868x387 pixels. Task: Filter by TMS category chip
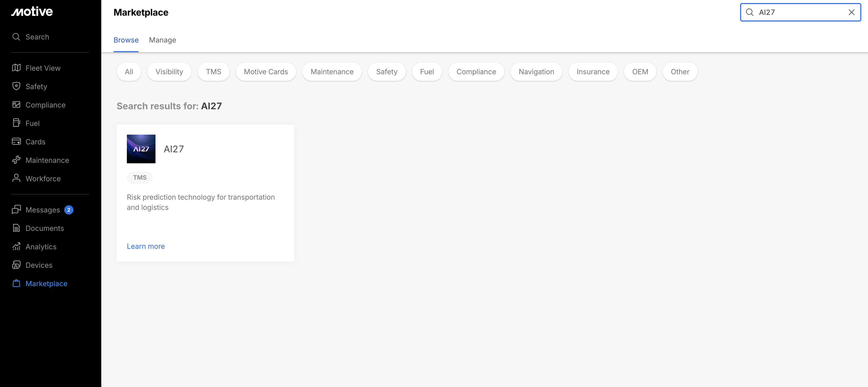click(214, 71)
